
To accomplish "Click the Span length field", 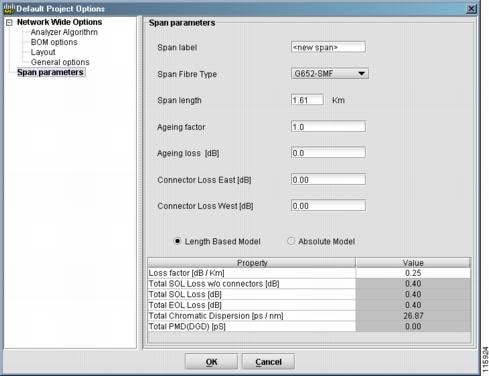I will 307,100.
